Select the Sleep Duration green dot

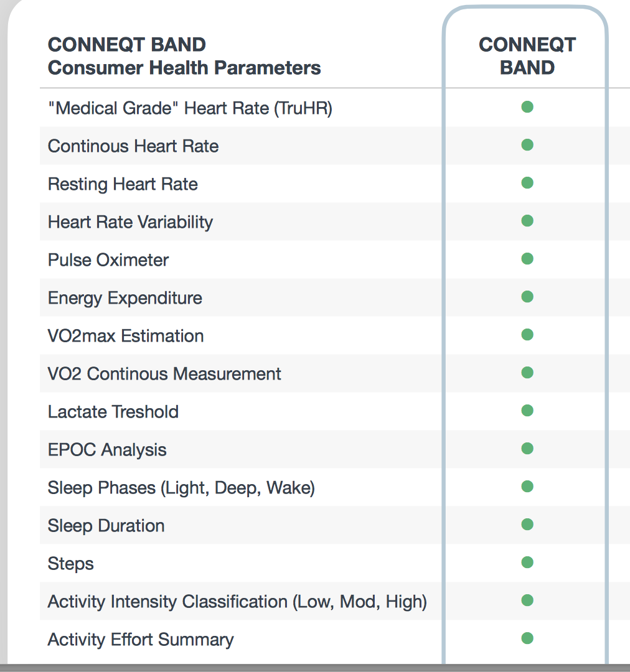(x=527, y=524)
